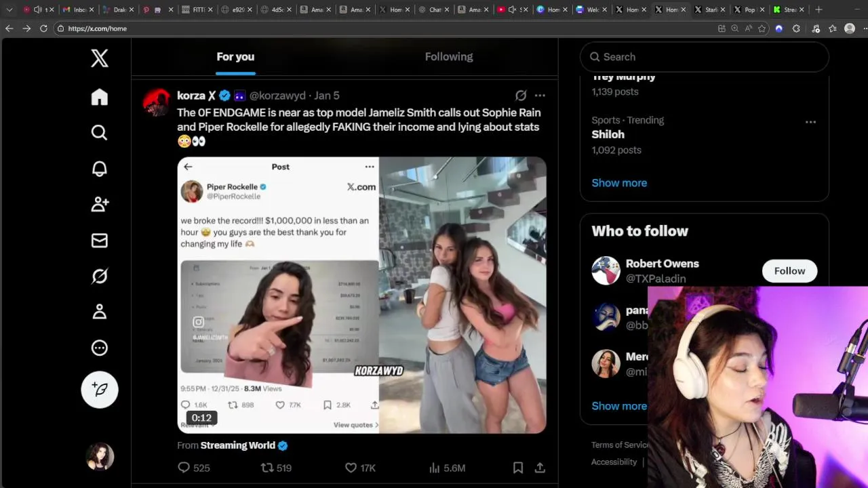Open tab search dropdown arrow

point(9,9)
